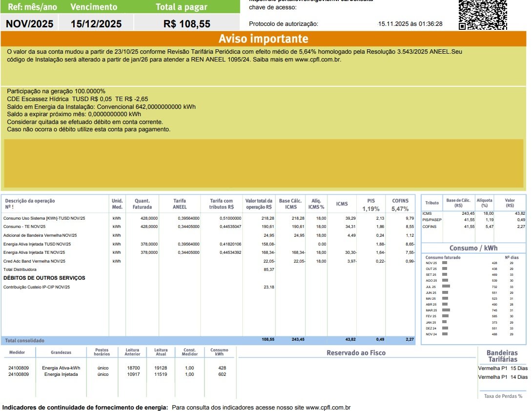Click the www.cpfl.com.br link in Aviso importante

click(317, 60)
